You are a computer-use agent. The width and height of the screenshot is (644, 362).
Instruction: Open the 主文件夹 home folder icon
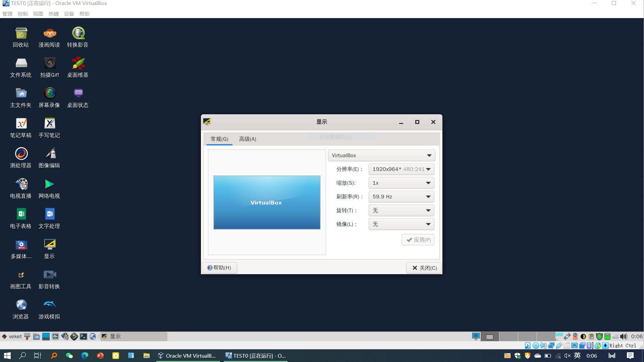[21, 98]
